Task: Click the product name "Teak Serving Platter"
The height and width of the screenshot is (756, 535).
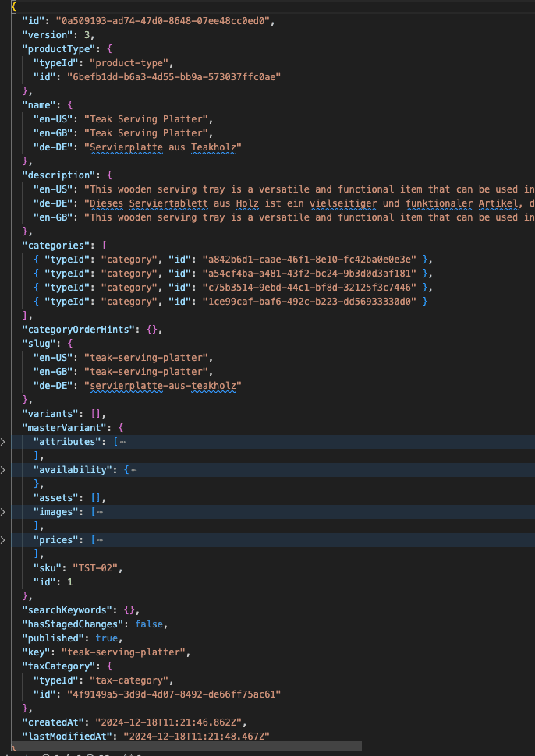Action: click(148, 118)
